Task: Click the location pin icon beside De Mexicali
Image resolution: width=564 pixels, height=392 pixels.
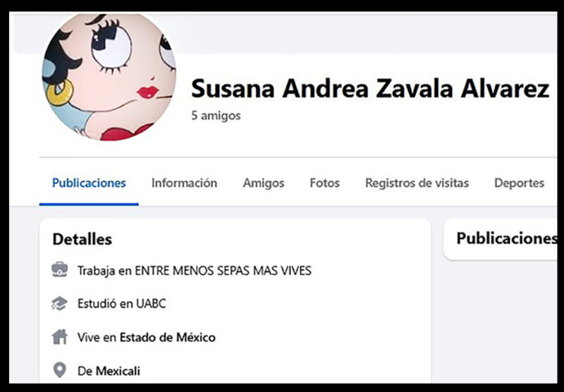Action: pyautogui.click(x=60, y=370)
